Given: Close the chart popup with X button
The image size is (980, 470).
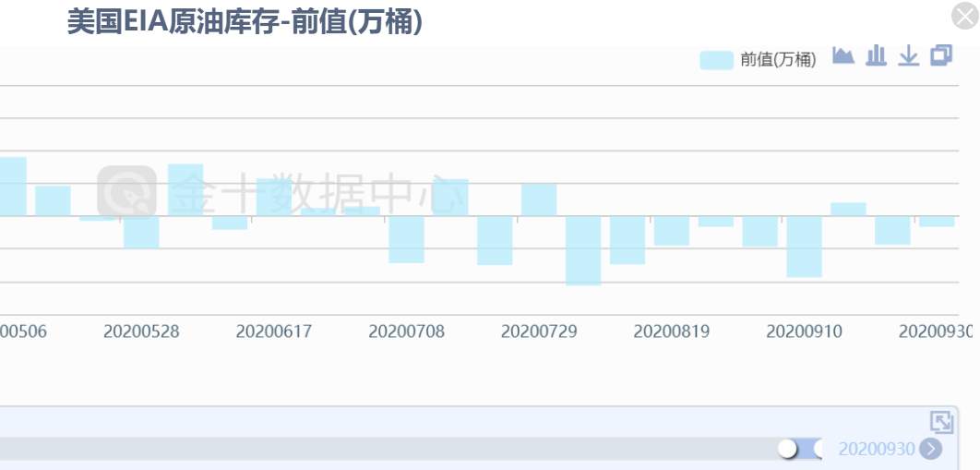Looking at the screenshot, I should [965, 16].
